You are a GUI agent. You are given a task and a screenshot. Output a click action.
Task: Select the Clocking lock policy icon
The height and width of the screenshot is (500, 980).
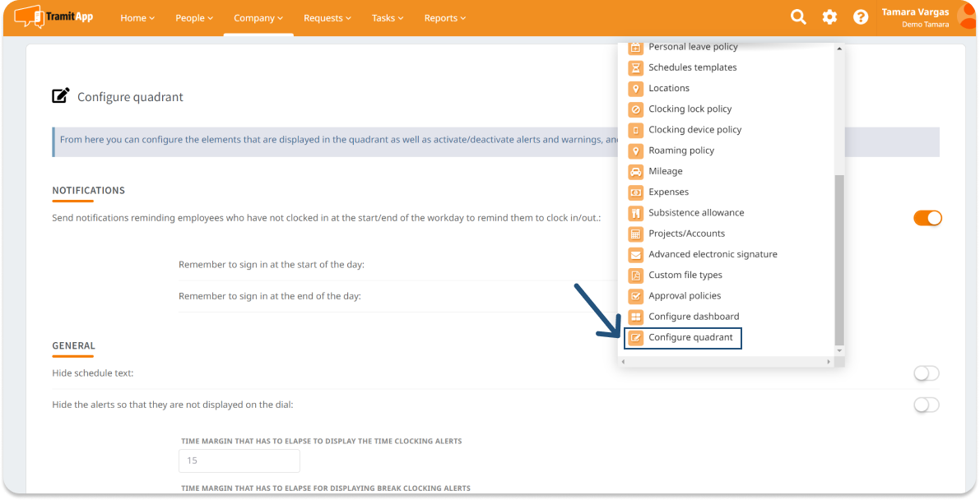(634, 109)
